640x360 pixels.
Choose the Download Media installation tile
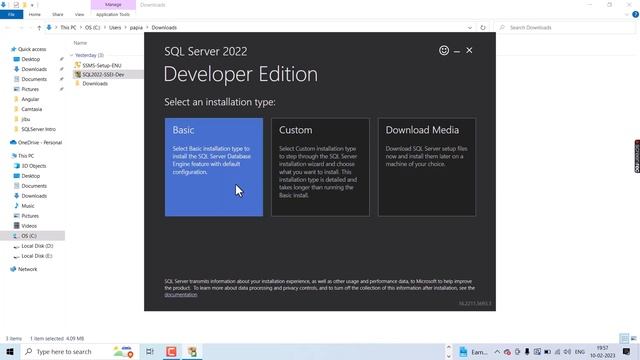tap(427, 167)
